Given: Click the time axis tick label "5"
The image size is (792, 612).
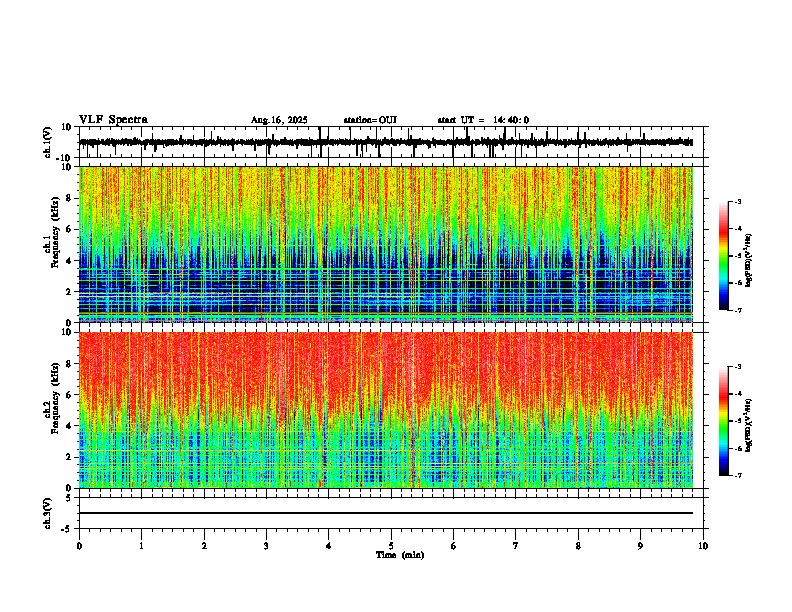Looking at the screenshot, I should tap(391, 546).
